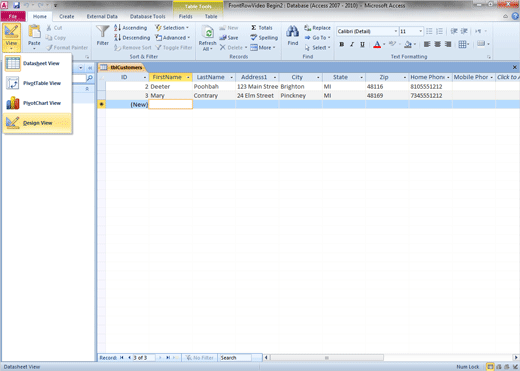Choose PivotChart View option
Viewport: 520px width, 371px height.
38,103
